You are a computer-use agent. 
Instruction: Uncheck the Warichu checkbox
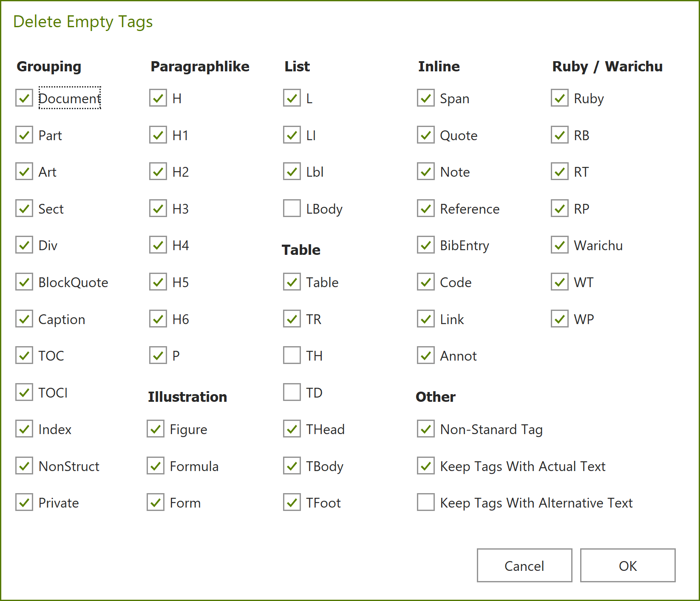[559, 245]
